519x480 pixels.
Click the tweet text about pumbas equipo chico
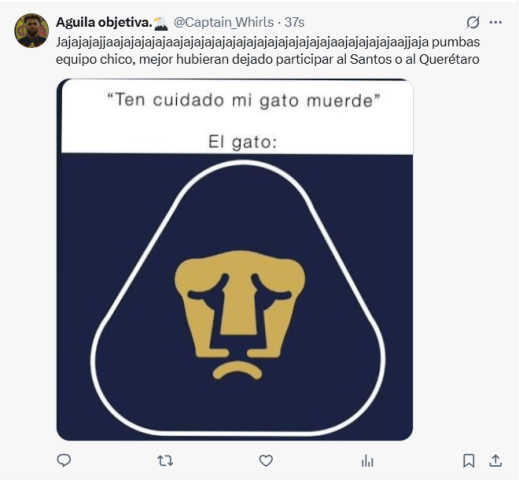pyautogui.click(x=268, y=51)
